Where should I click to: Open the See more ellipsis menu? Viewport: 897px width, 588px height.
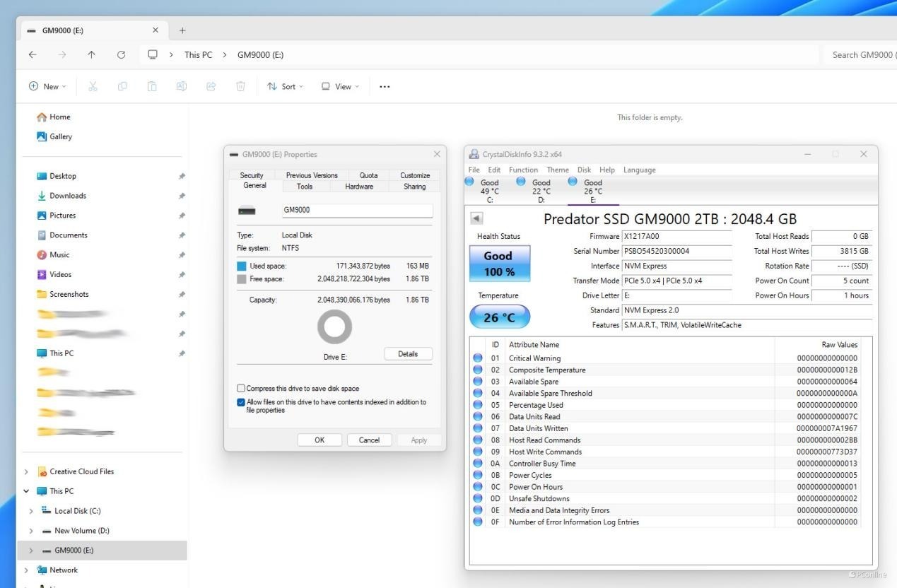(x=385, y=86)
